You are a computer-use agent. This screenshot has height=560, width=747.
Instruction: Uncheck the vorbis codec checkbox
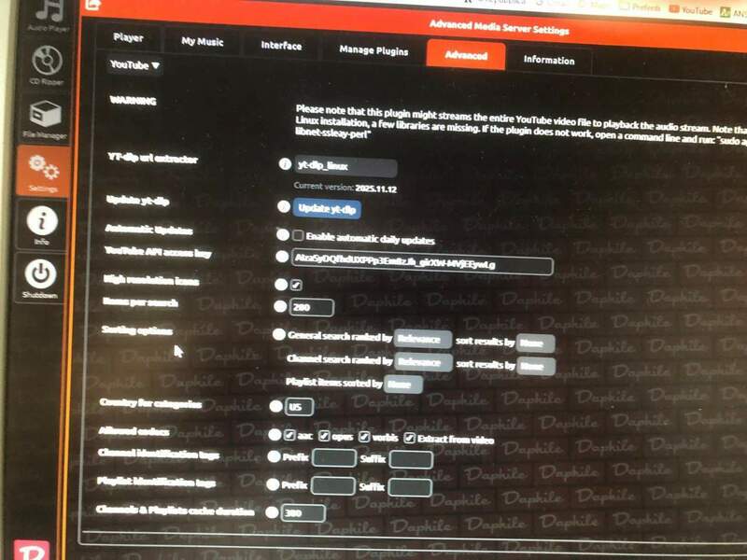364,436
